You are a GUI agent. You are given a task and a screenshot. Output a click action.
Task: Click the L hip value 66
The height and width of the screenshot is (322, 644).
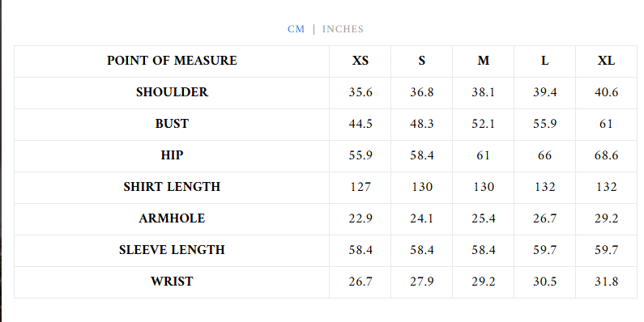point(544,155)
